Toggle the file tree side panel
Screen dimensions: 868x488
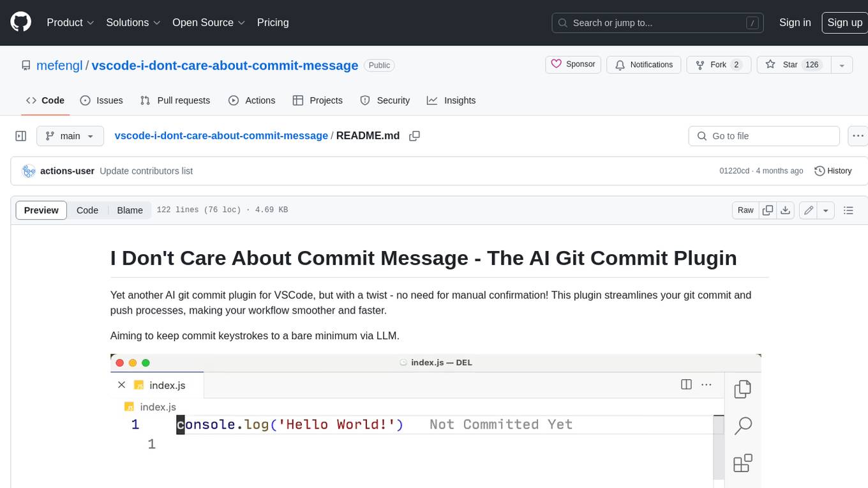click(x=21, y=136)
